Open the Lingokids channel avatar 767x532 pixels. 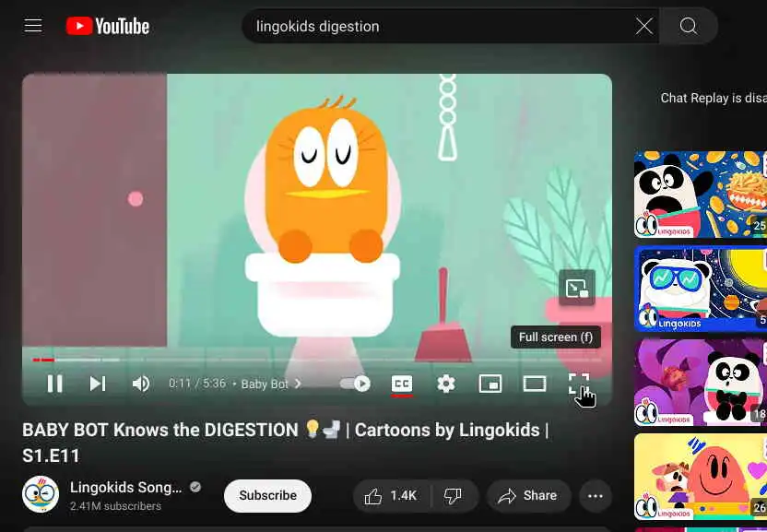[41, 494]
